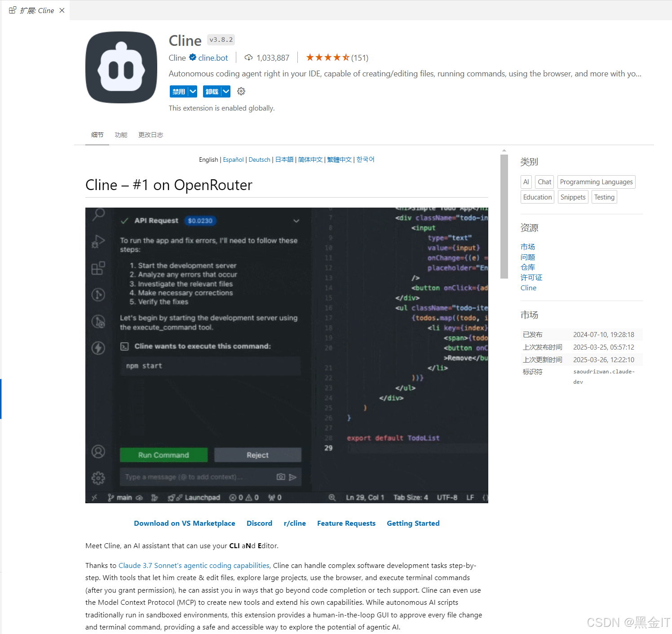This screenshot has width=672, height=634.
Task: Click the download count icon
Action: pyautogui.click(x=248, y=58)
